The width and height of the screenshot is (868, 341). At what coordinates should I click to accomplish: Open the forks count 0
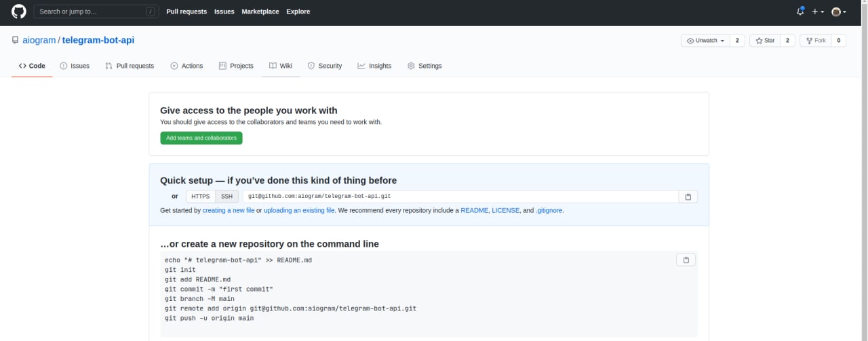tap(838, 41)
